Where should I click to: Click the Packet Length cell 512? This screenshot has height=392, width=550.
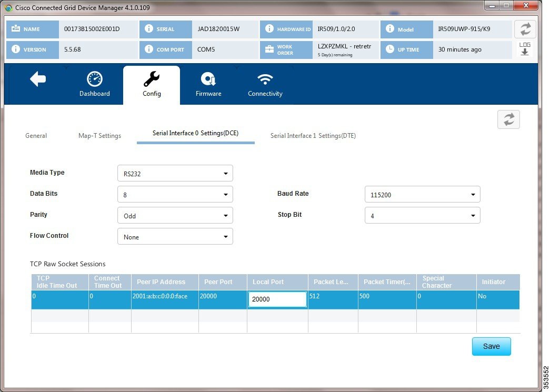pos(333,300)
